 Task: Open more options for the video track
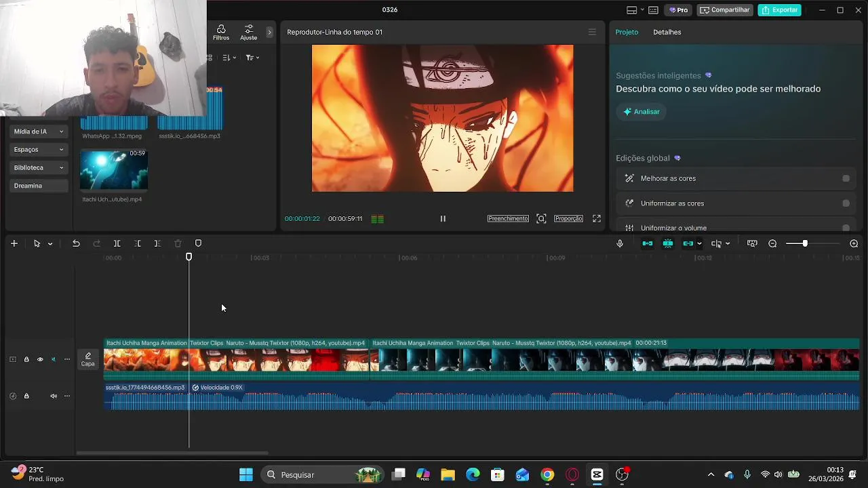[x=66, y=359]
